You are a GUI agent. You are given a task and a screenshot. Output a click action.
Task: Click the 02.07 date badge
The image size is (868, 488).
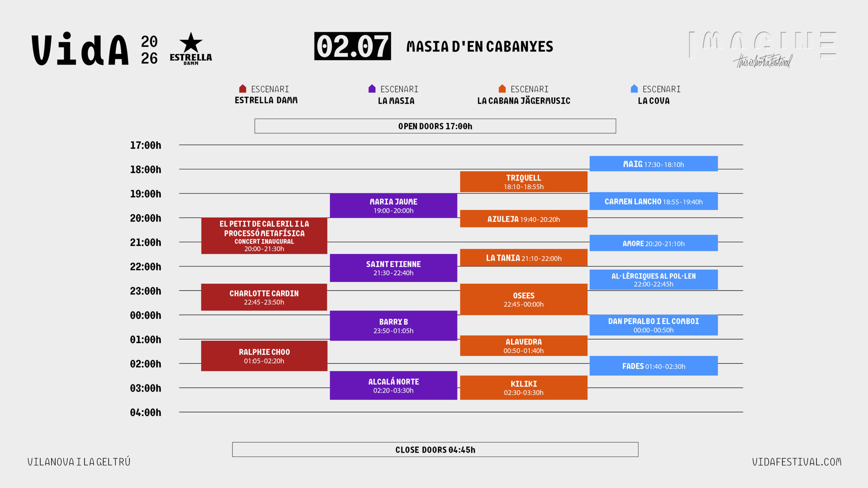pos(352,46)
